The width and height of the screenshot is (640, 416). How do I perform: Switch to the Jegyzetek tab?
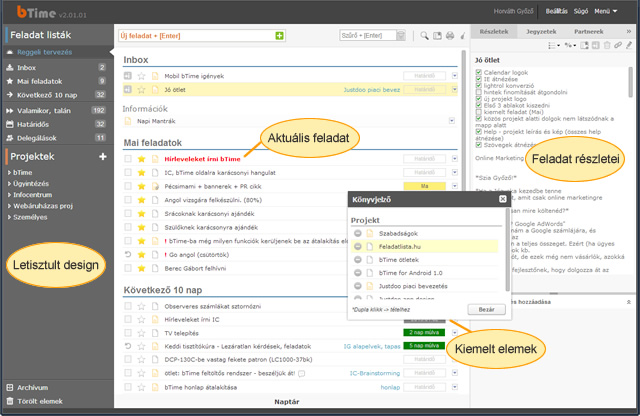pos(541,31)
